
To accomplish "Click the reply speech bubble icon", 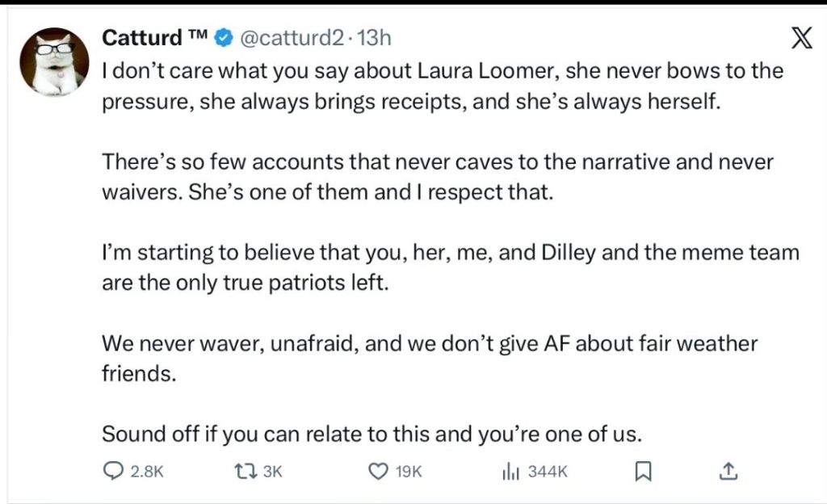I will 115,472.
